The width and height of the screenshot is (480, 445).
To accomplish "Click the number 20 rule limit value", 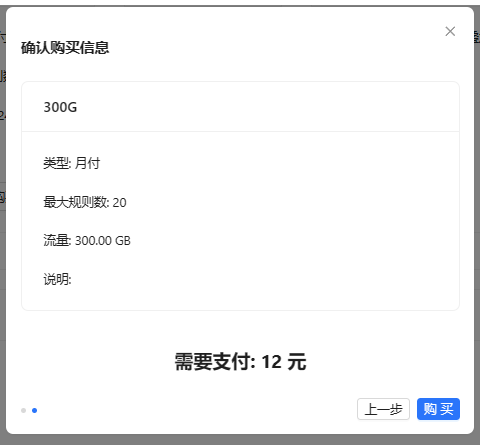I will tap(119, 203).
